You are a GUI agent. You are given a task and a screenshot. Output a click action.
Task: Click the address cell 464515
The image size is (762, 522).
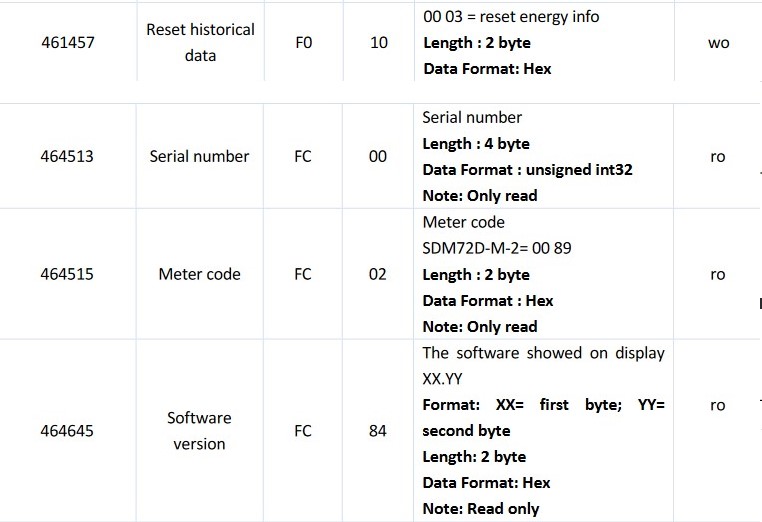[x=67, y=274]
